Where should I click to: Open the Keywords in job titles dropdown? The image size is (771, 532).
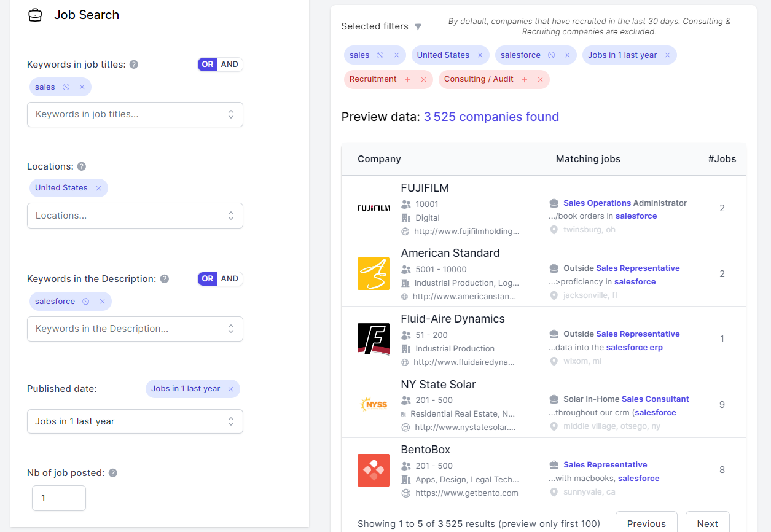tap(135, 114)
